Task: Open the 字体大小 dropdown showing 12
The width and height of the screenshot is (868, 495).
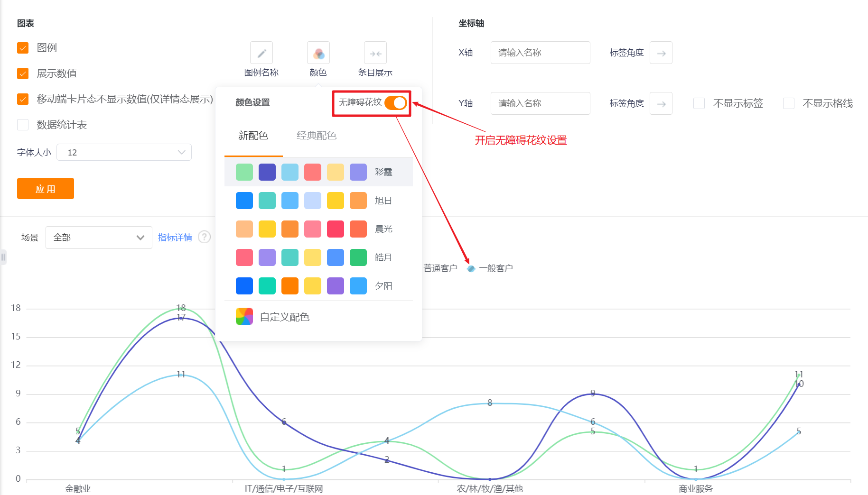Action: coord(124,152)
